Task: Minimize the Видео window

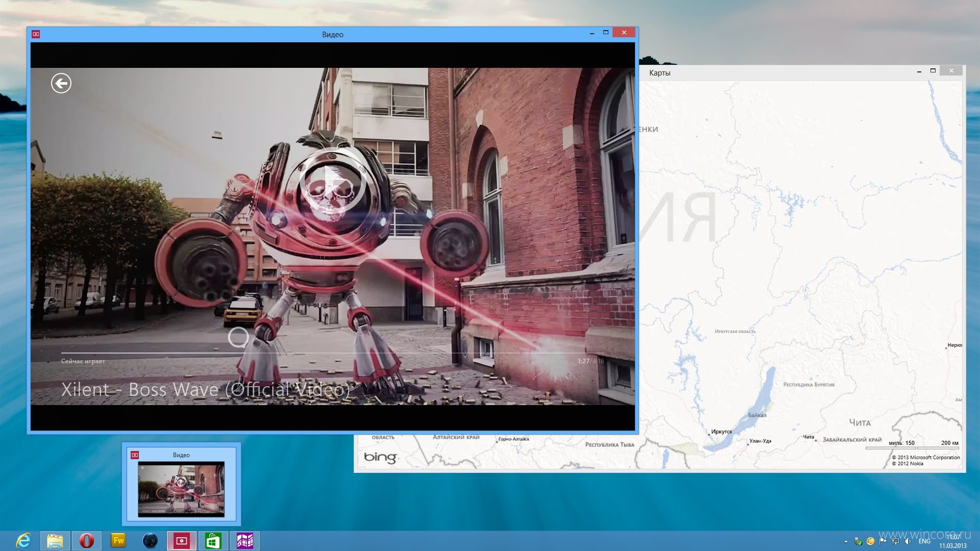Action: (592, 33)
